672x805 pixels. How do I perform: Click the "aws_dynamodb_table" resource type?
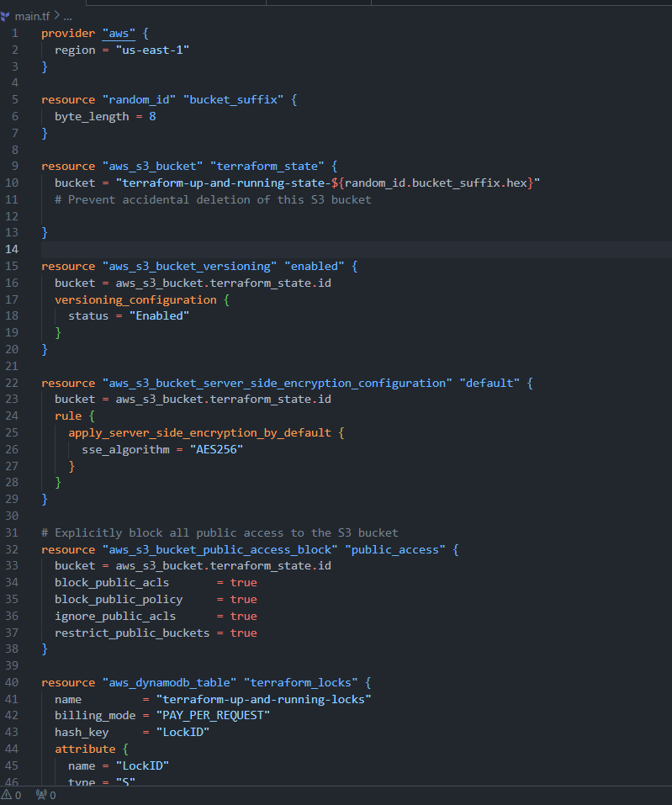point(169,683)
